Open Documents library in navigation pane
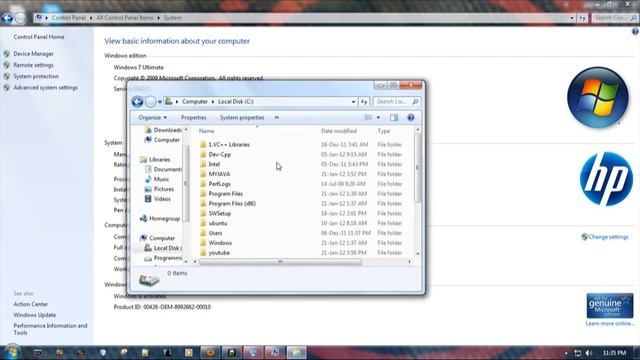Image resolution: width=640 pixels, height=360 pixels. 164,169
